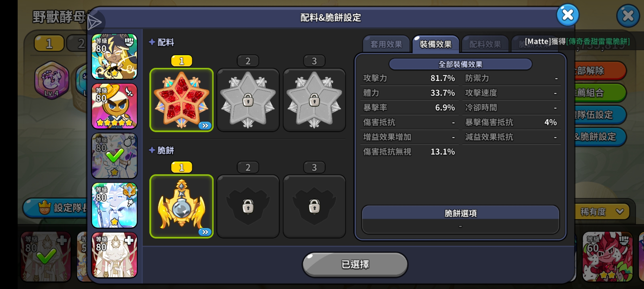Tap the locked topping preset 3 slot
The height and width of the screenshot is (289, 644).
(x=314, y=100)
